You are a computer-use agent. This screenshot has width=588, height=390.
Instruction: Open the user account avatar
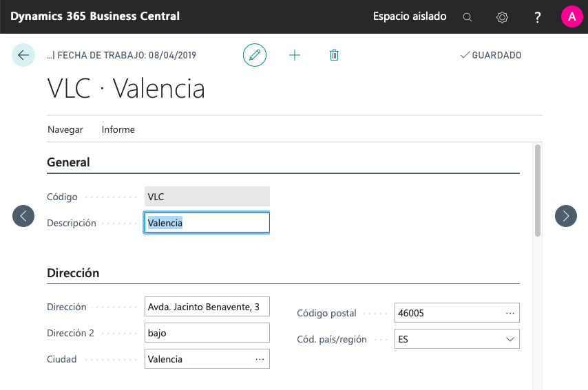(571, 17)
